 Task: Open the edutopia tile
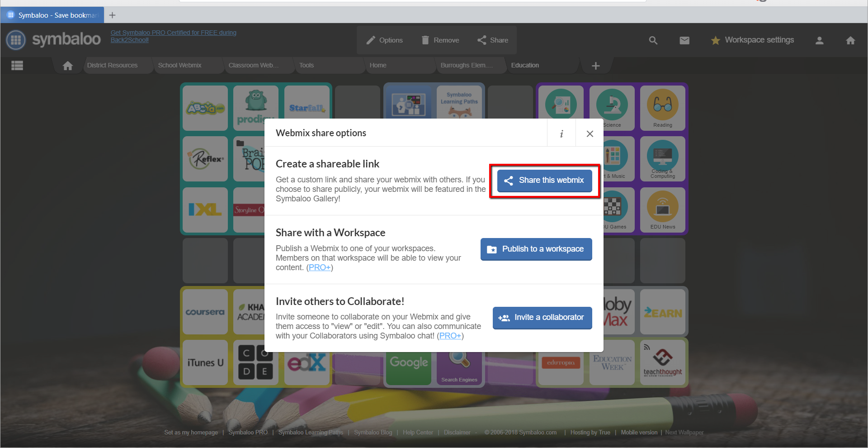click(561, 368)
